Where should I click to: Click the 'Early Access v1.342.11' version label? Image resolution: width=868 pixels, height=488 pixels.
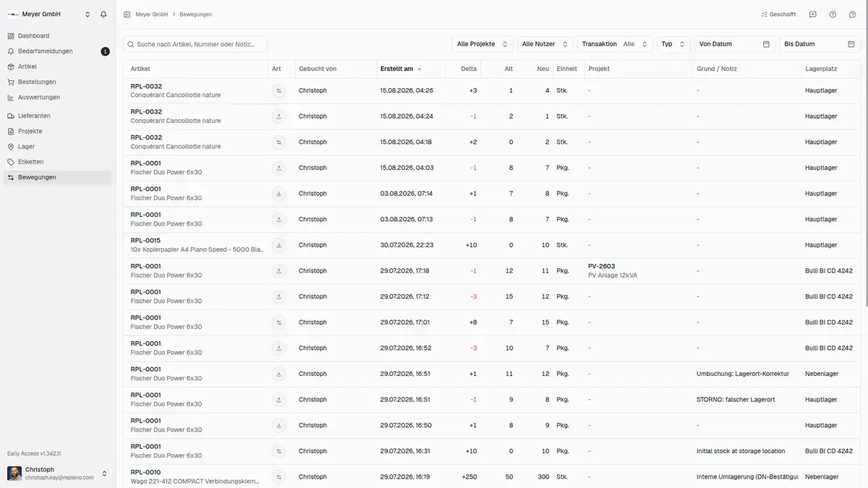(x=34, y=453)
